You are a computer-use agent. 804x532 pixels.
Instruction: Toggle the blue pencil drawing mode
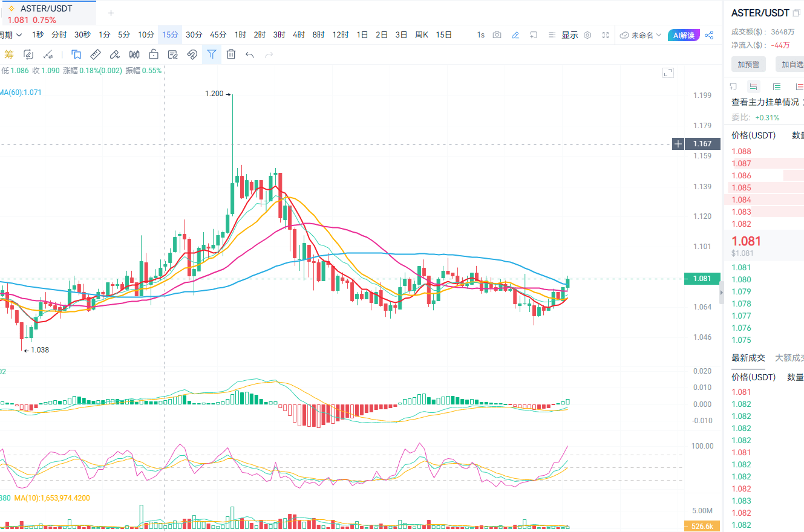pyautogui.click(x=515, y=35)
